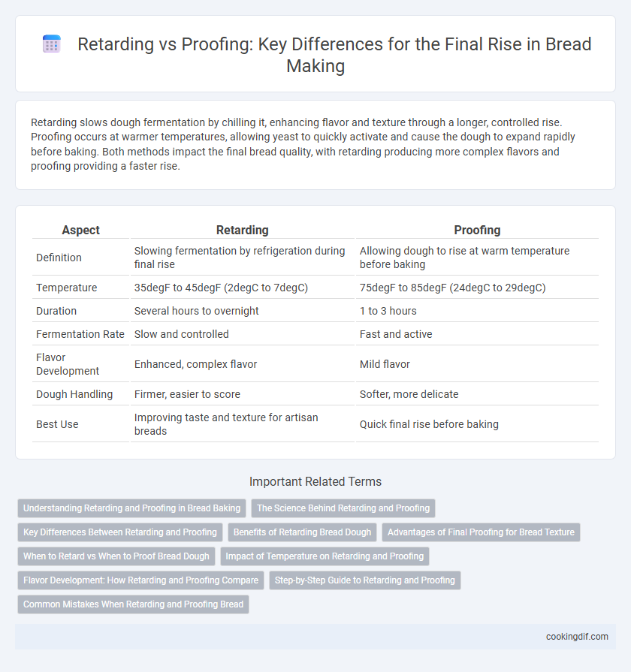This screenshot has height=672, width=631.
Task: Click 'Step-by-Step Guide to Retarding and Proofing'
Action: tap(365, 580)
